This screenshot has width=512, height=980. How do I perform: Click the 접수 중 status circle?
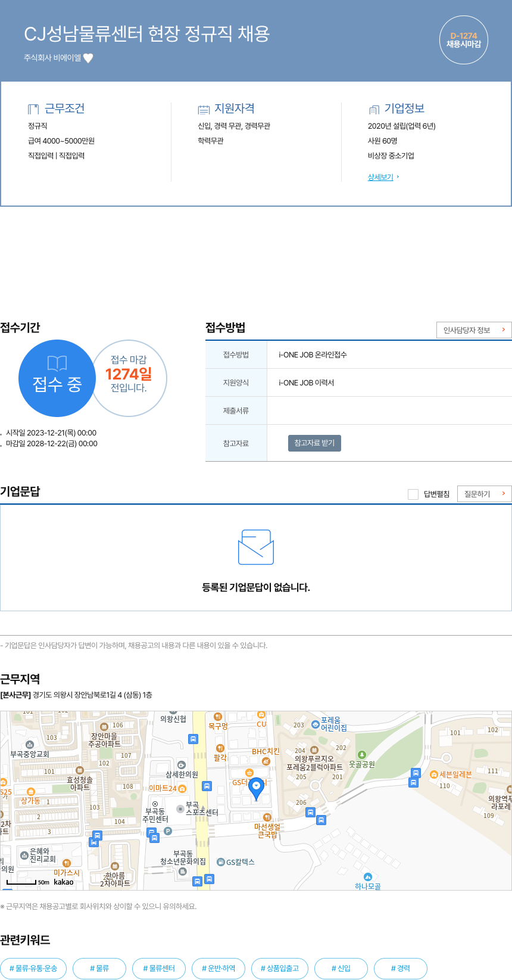[57, 378]
